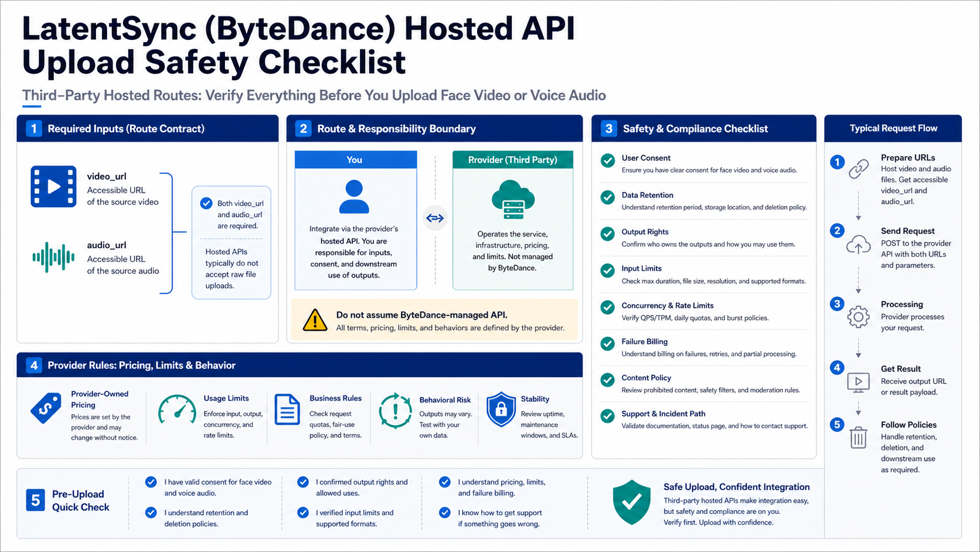This screenshot has width=980, height=552.
Task: Click the video_url film play icon
Action: click(53, 187)
